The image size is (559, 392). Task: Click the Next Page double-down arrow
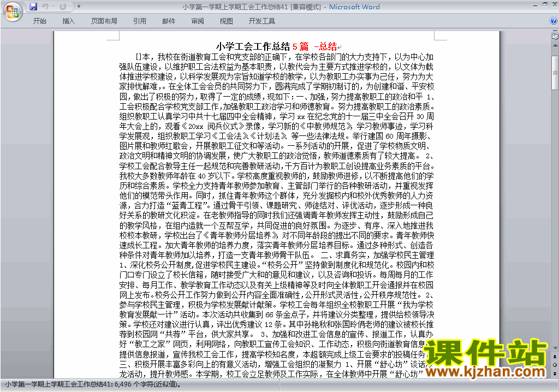click(x=555, y=373)
